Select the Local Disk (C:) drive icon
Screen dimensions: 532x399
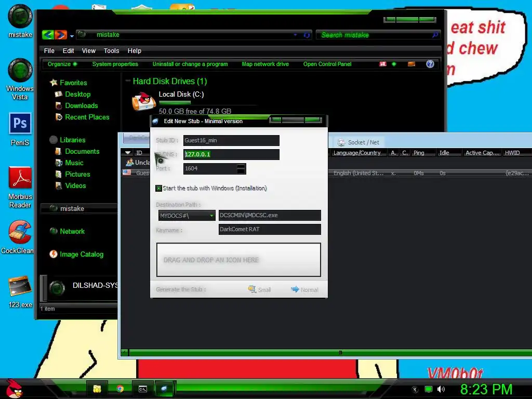[x=143, y=101]
